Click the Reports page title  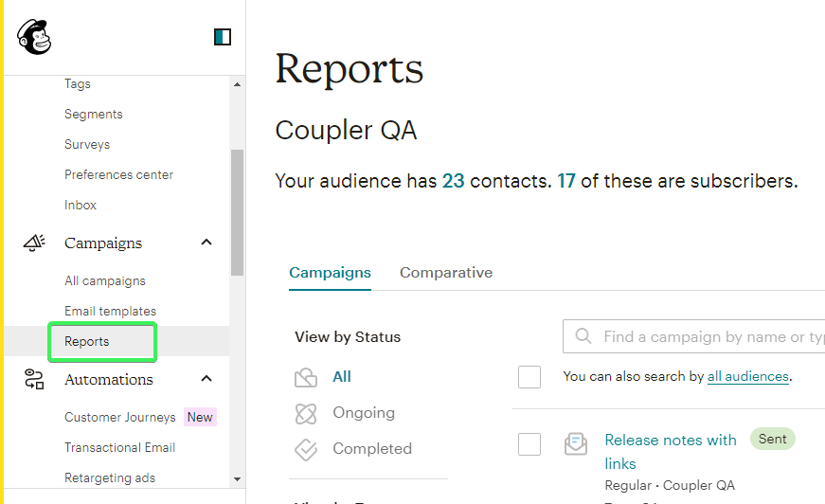tap(349, 69)
